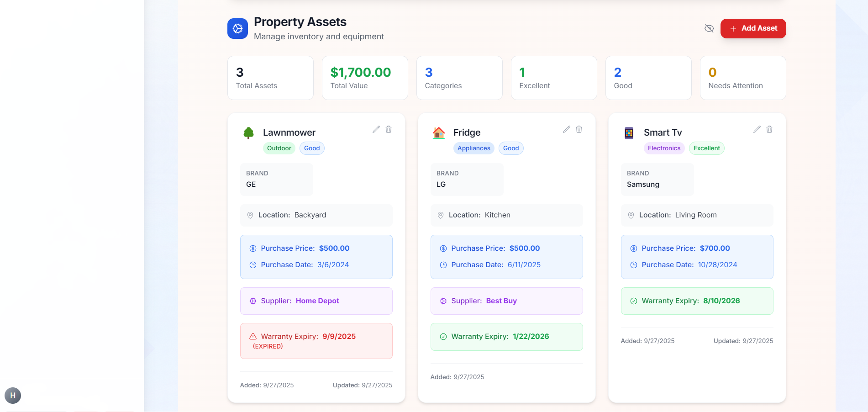Click the Home Depot supplier icon
Image resolution: width=868 pixels, height=412 pixels.
[x=253, y=301]
